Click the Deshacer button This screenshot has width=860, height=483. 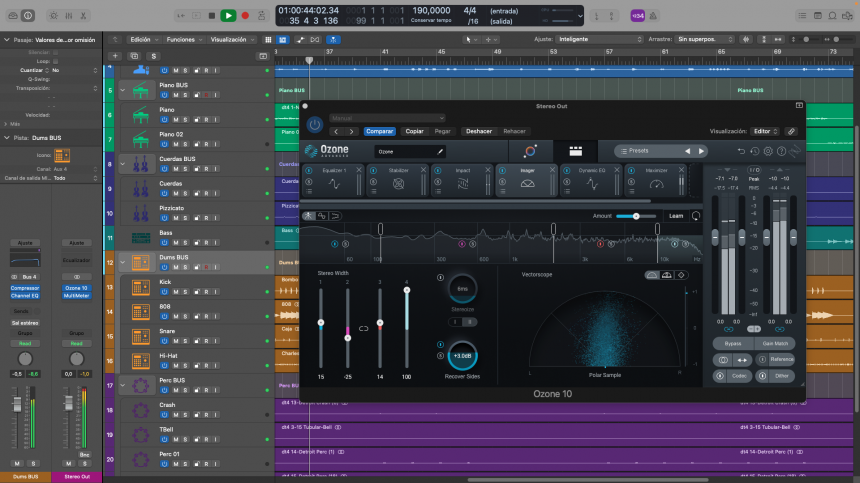point(479,132)
